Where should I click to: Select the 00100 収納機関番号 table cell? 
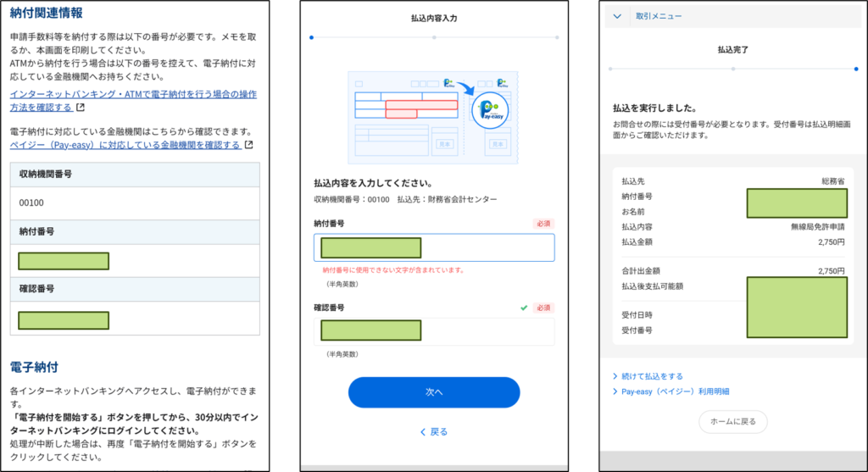pos(135,203)
